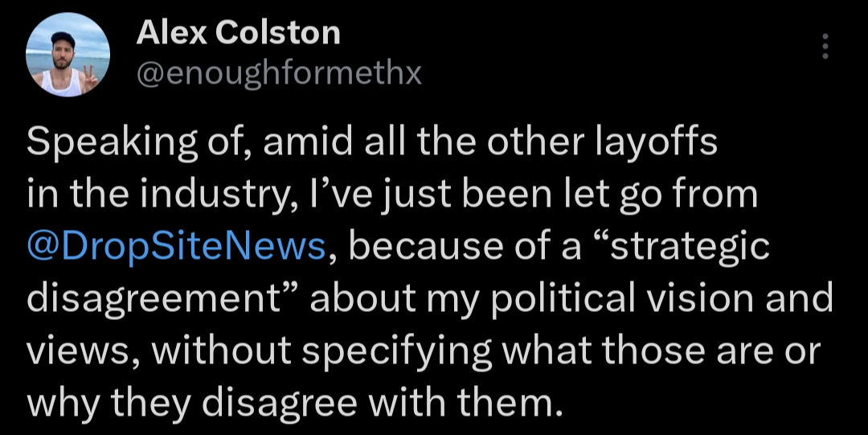Open the Alex Colston display name link

pos(238,33)
